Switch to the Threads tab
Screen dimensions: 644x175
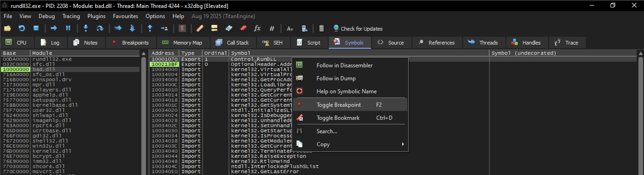[x=484, y=43]
